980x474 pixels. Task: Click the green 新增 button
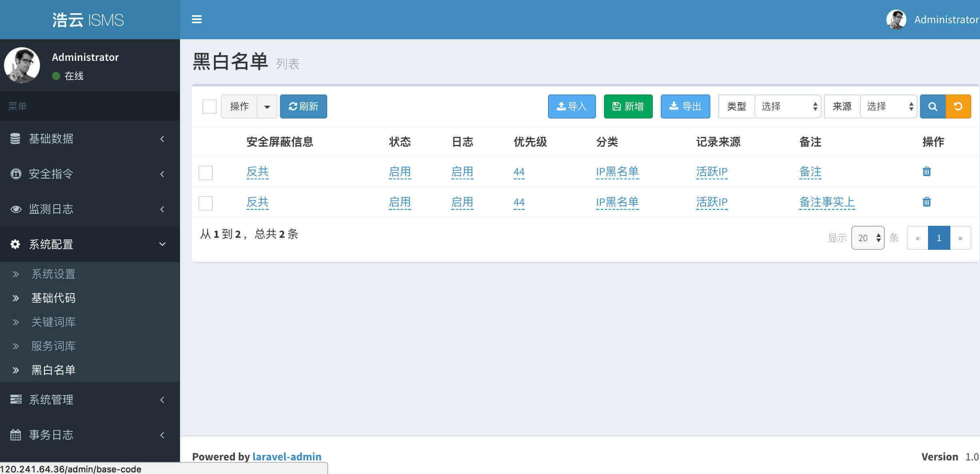coord(628,106)
